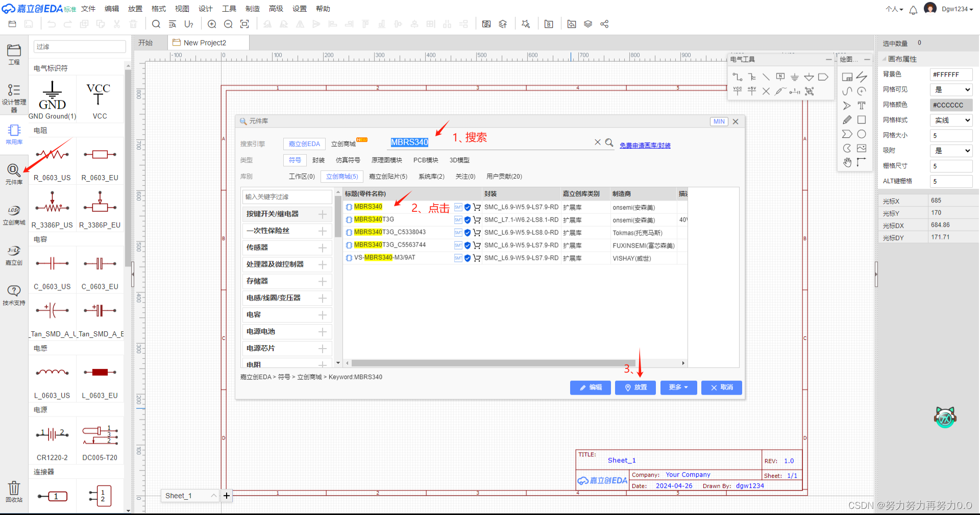
Task: Switch to New Project2 tab
Action: point(208,43)
